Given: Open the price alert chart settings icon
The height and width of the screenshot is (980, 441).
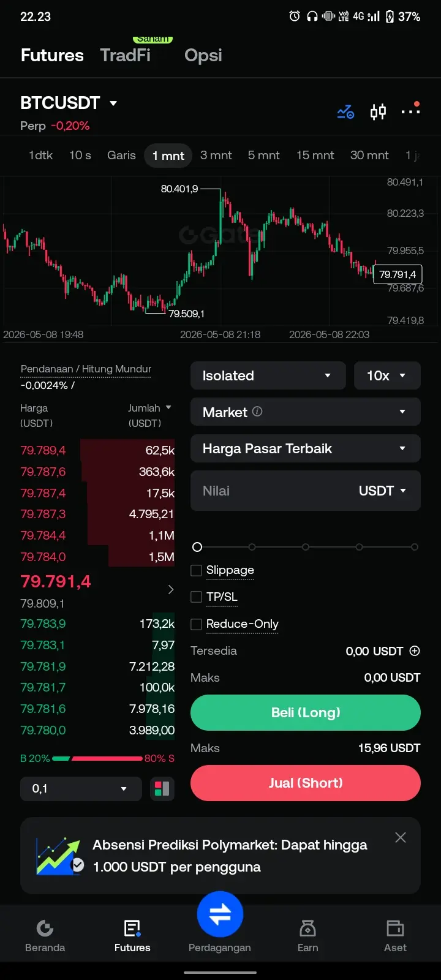Looking at the screenshot, I should pos(345,112).
